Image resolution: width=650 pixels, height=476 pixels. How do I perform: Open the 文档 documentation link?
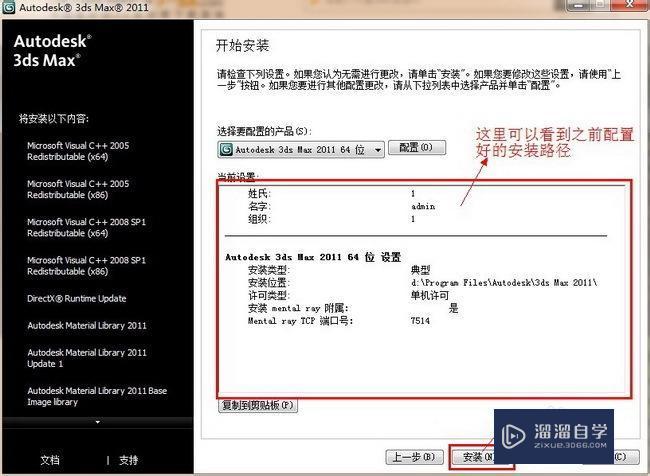click(x=50, y=460)
